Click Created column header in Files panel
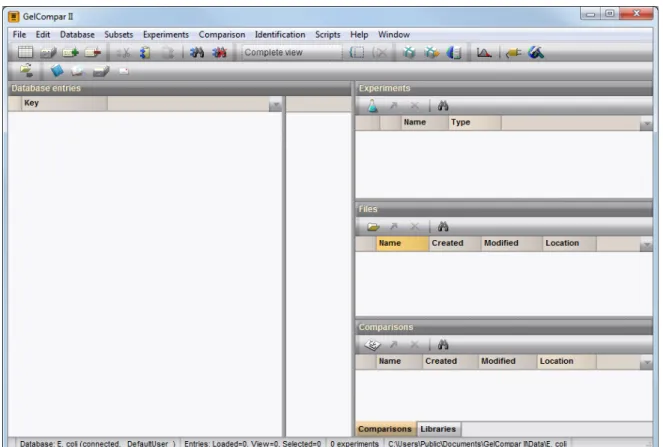663x447 pixels. (x=455, y=243)
